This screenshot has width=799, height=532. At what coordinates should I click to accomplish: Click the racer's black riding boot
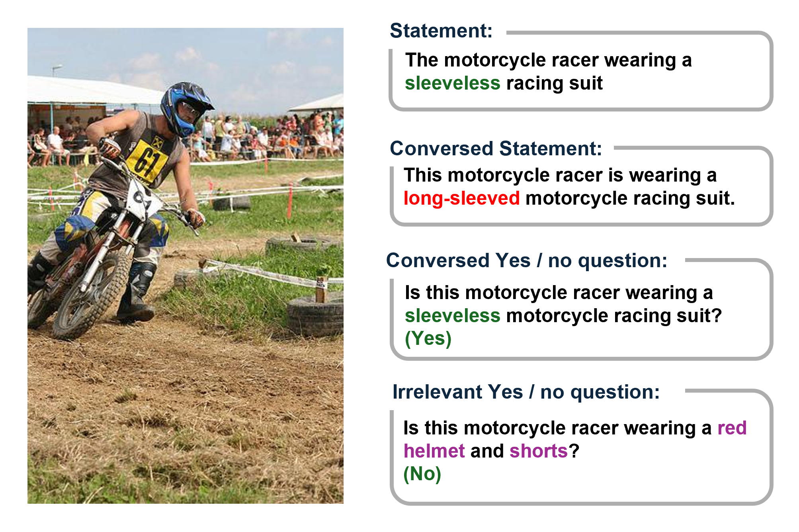coord(136,293)
